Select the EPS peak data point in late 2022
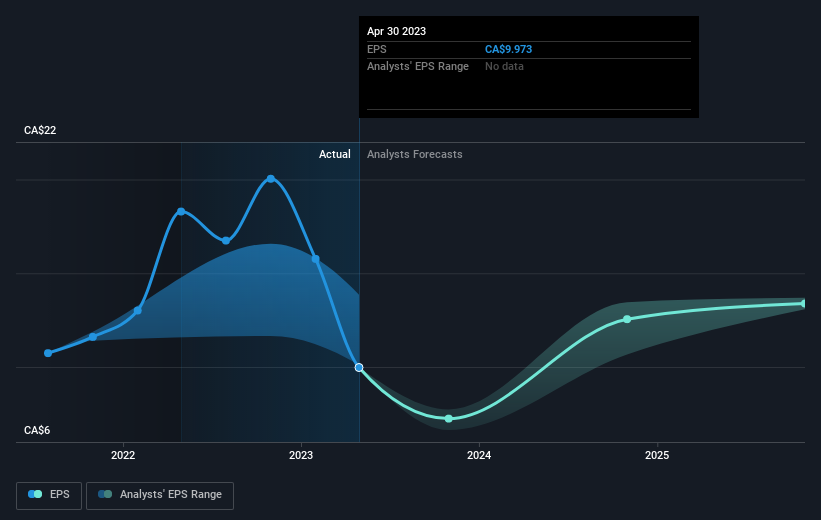This screenshot has width=821, height=520. [x=271, y=179]
